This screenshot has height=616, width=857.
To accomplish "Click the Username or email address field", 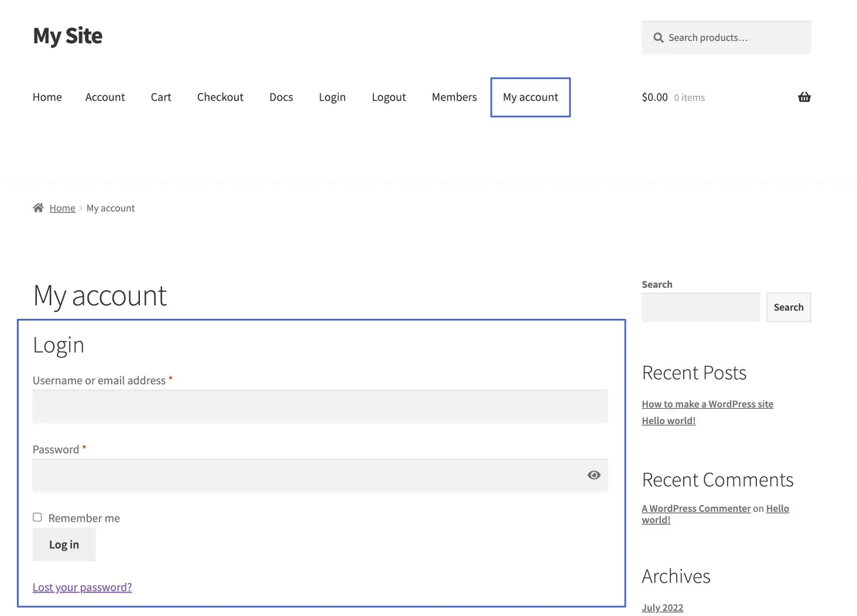I will (x=320, y=406).
